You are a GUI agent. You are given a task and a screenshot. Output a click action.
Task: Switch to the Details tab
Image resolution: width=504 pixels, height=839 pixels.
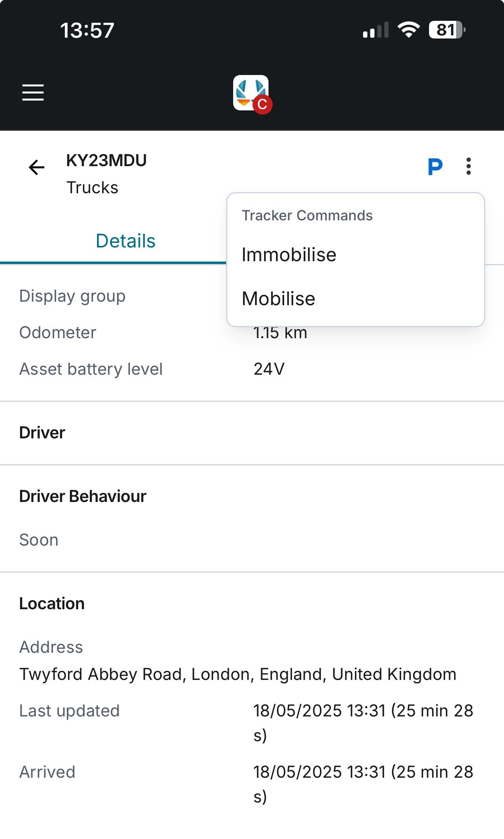(x=126, y=241)
